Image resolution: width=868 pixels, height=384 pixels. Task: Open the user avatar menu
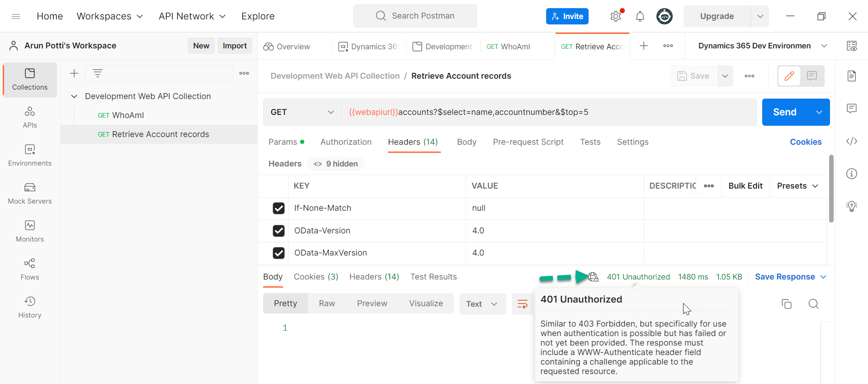point(665,16)
